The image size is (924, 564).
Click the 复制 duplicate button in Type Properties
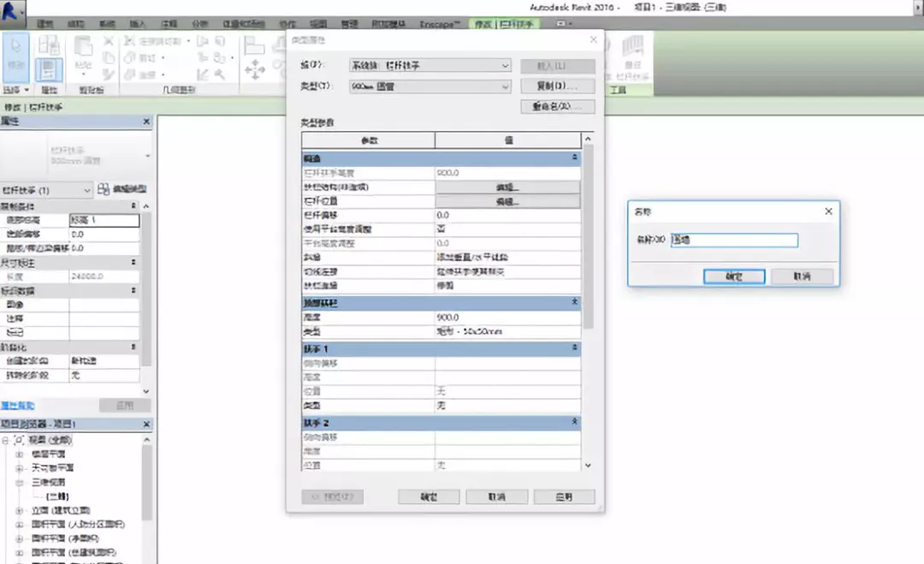click(557, 86)
